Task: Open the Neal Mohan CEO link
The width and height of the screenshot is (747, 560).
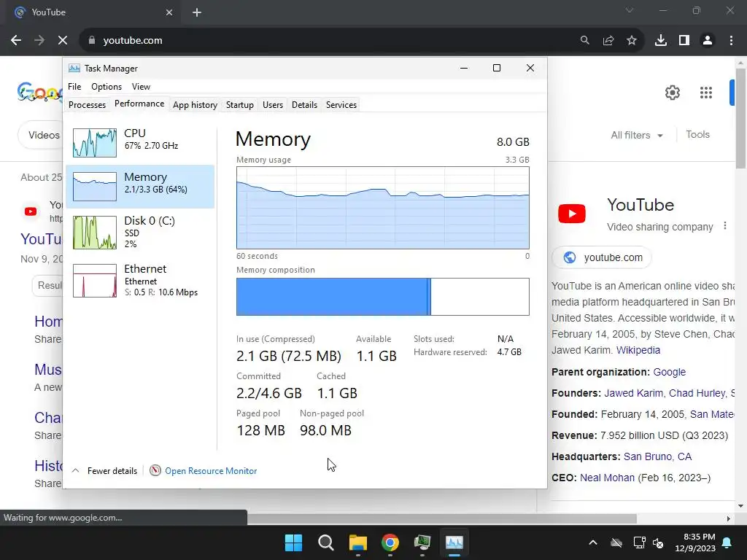Action: coord(607,478)
